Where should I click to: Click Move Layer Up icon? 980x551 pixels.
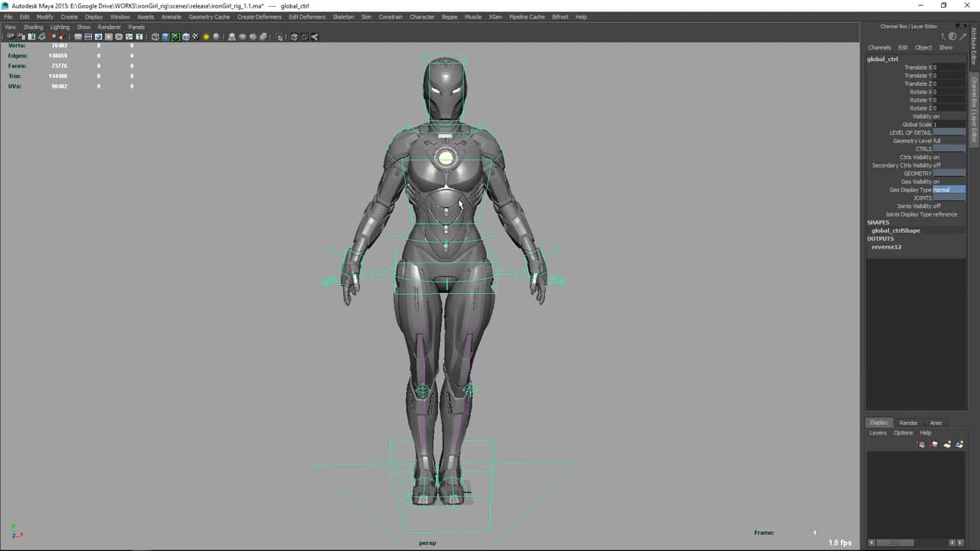[921, 444]
